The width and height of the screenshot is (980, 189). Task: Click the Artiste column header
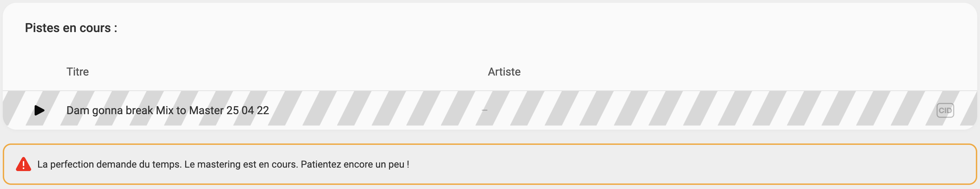pos(504,72)
